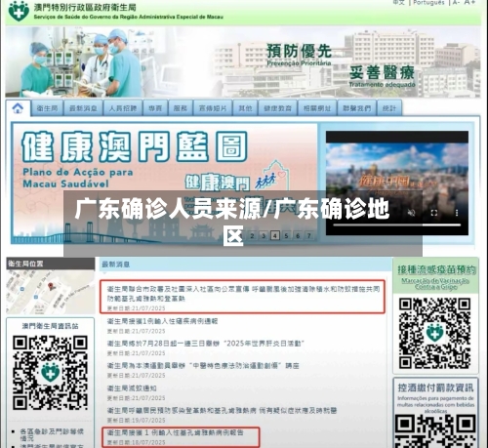Open the 相關網址 navigation tab
The width and height of the screenshot is (488, 448).
coord(317,108)
